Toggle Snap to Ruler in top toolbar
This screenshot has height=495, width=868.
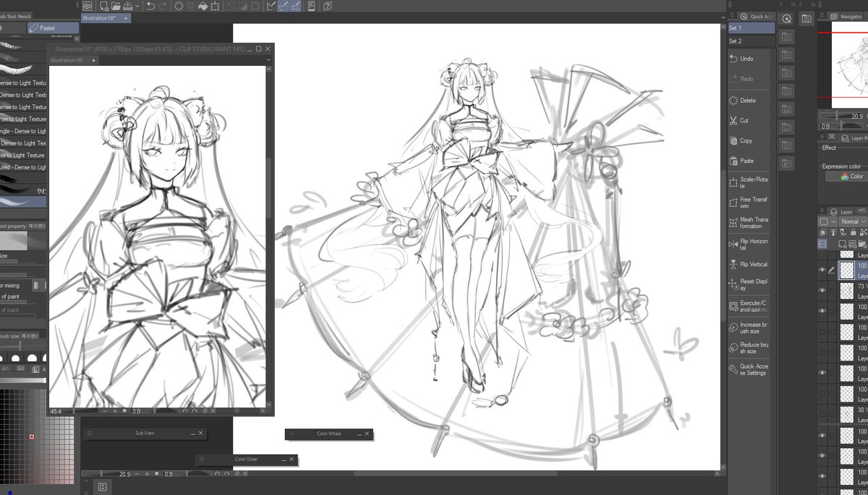coord(271,6)
